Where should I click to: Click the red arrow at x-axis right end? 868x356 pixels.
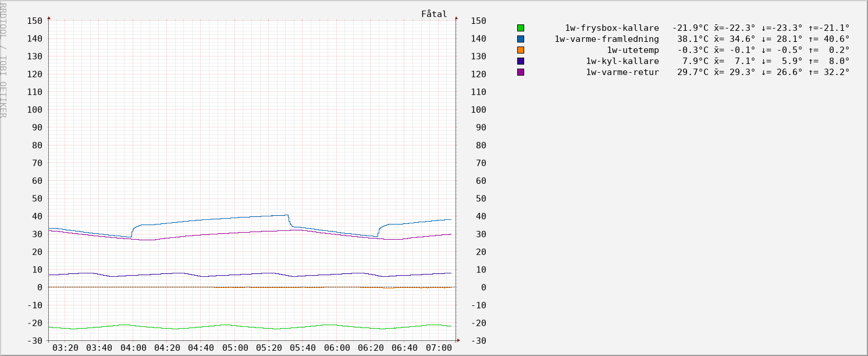coord(458,340)
